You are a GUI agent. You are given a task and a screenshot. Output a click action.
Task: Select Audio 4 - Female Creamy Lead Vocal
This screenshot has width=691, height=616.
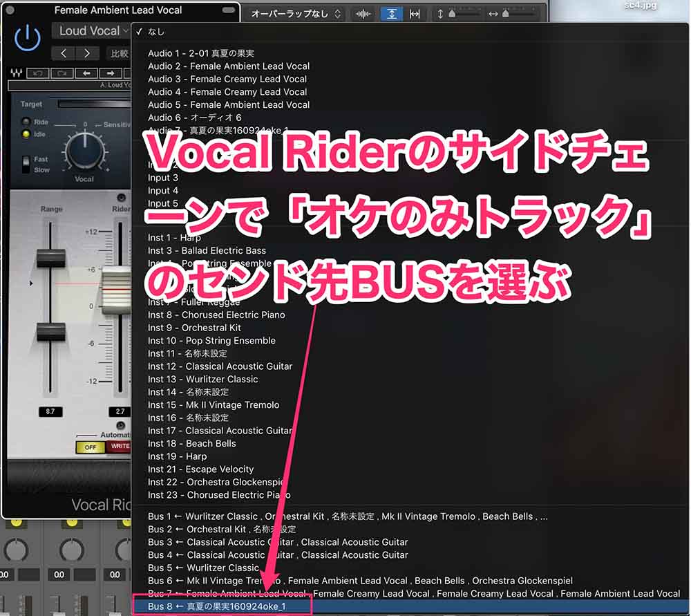click(410, 92)
